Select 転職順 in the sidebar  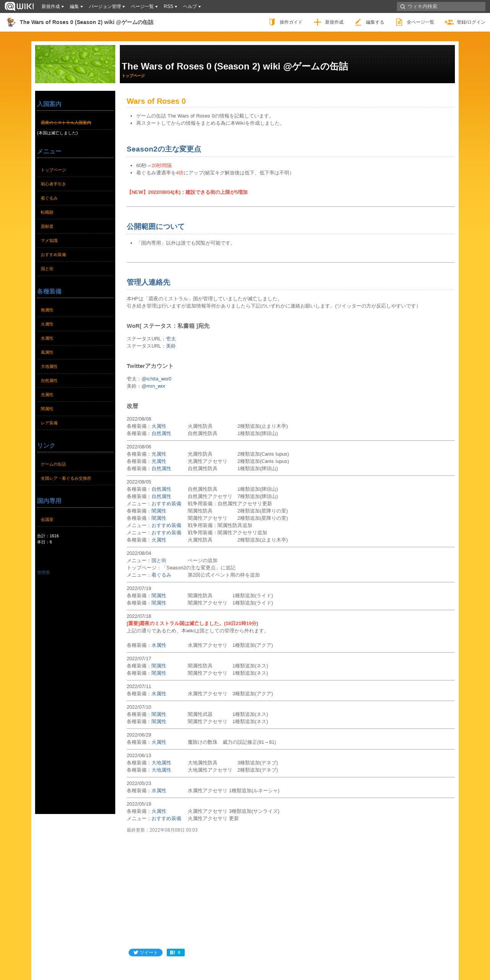[47, 212]
